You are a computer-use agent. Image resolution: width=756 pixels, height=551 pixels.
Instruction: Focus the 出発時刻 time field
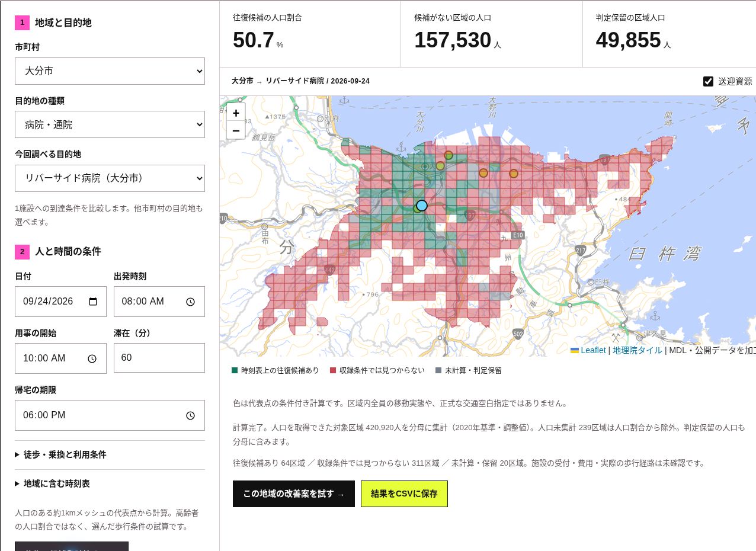tap(159, 302)
